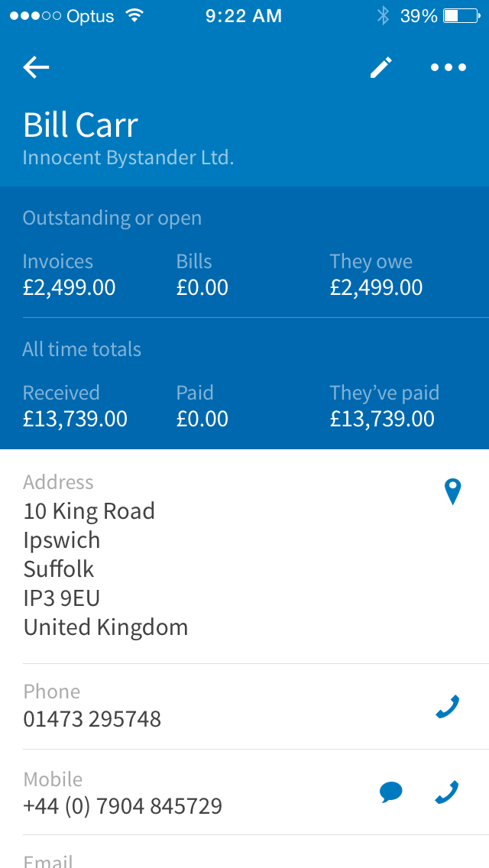Tap the Wi-Fi signal icon
This screenshot has width=489, height=868.
point(134,16)
